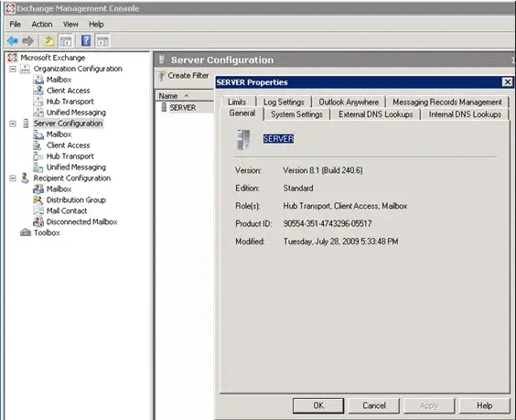Click Client Access icon under Server Configuration
This screenshot has width=516, height=420.
[38, 145]
